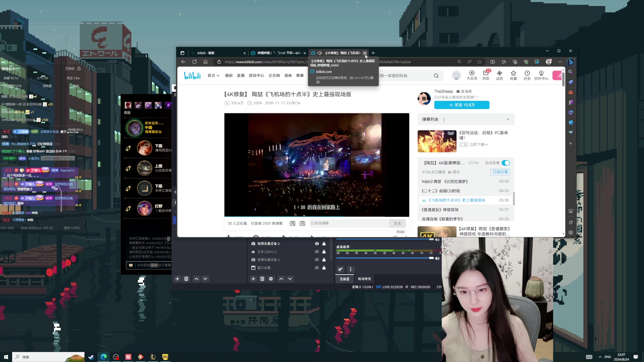Open 游戏中心 in bilibili navigation
The image size is (644, 362).
pos(256,76)
